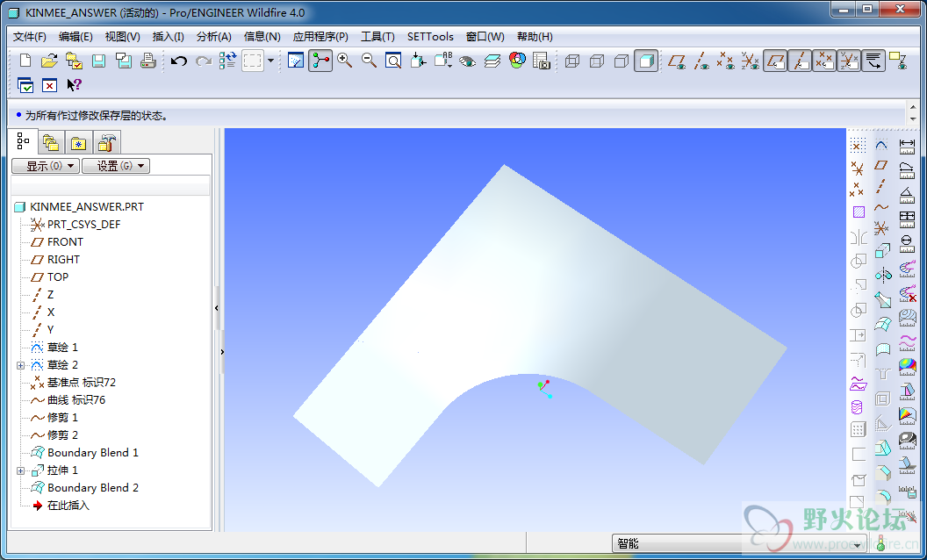Open the 视图(V) menu
This screenshot has width=927, height=560.
point(122,37)
